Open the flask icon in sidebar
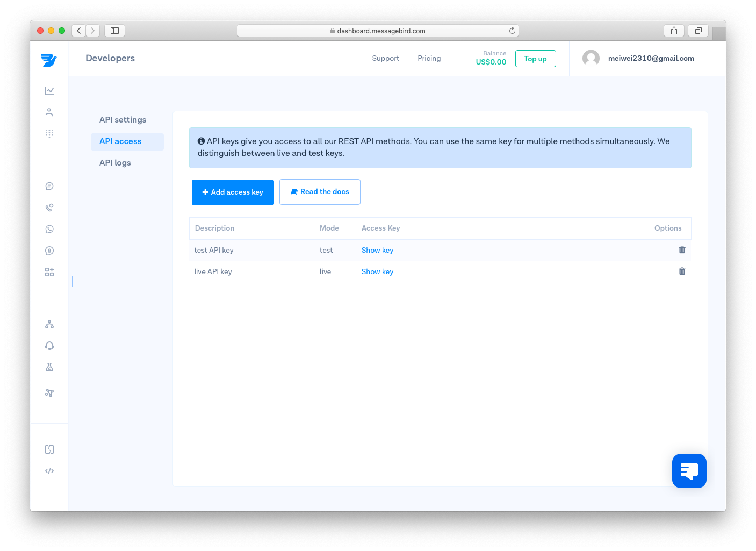The width and height of the screenshot is (756, 551). click(49, 367)
